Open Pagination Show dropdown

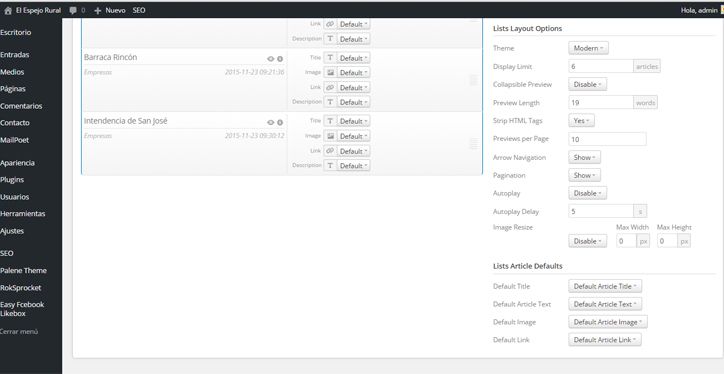(585, 175)
